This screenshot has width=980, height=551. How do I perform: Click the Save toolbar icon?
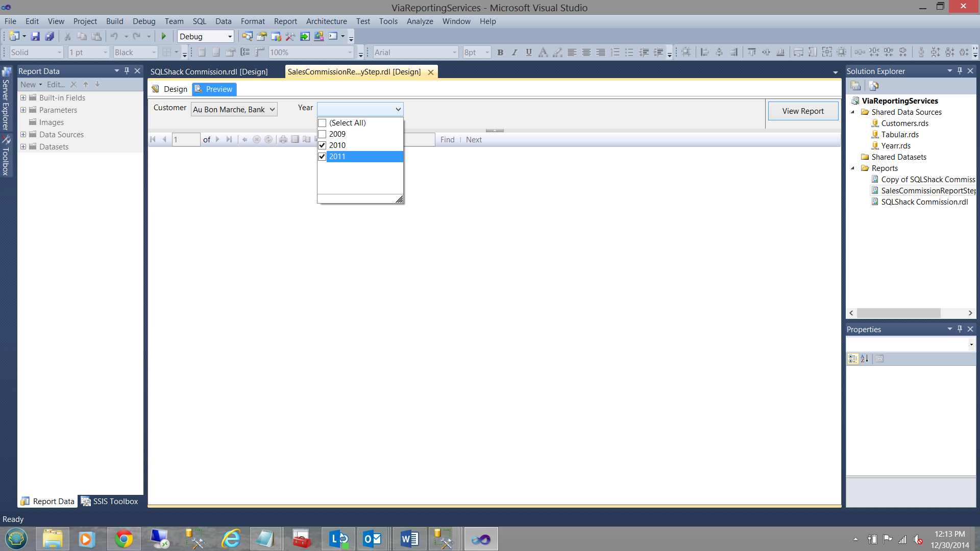35,36
